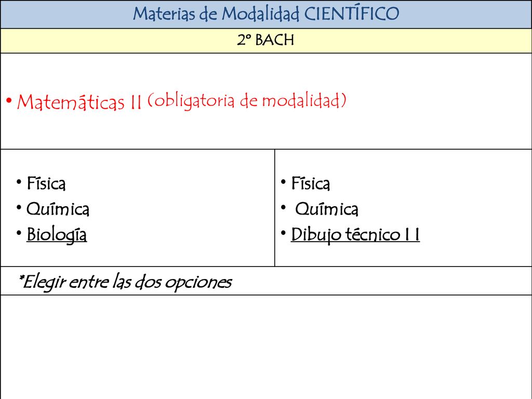Click '(obligatoria de modalidad)' text
Viewport: 532px width, 399px height.
coord(247,100)
